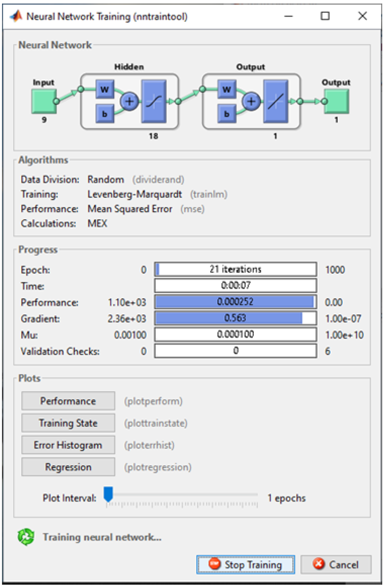Screen dimensions: 386x588
Task: Show the Error Histogram plot
Action: coord(68,445)
